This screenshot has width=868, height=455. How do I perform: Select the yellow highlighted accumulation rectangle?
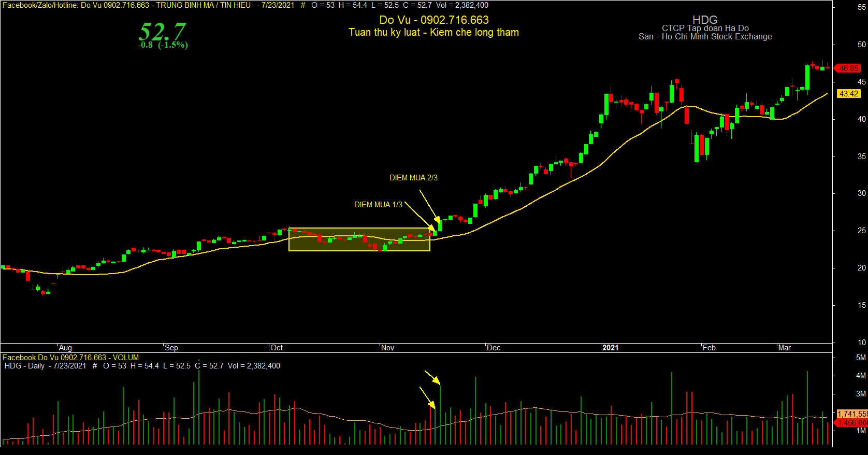coord(359,239)
